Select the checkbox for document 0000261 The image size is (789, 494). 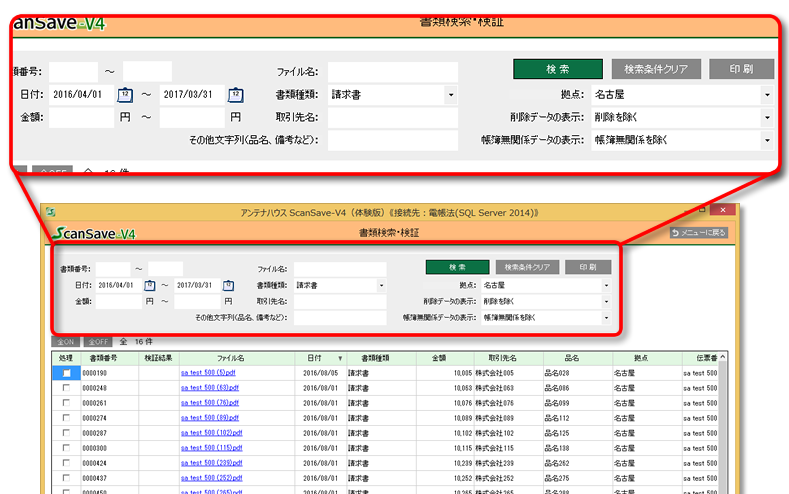[66, 403]
